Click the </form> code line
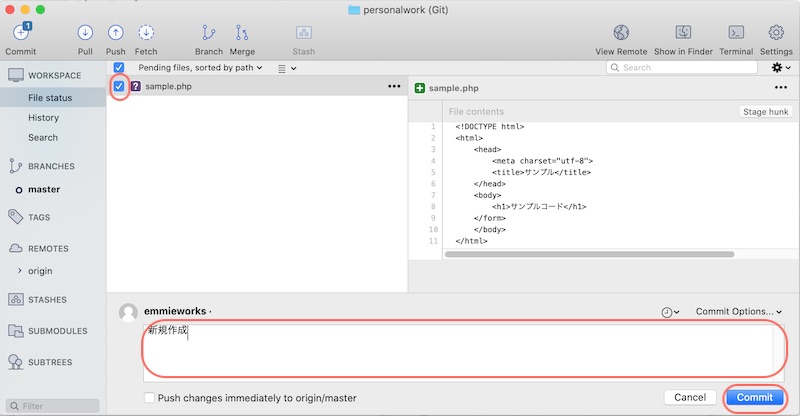This screenshot has height=416, width=800. click(x=490, y=218)
